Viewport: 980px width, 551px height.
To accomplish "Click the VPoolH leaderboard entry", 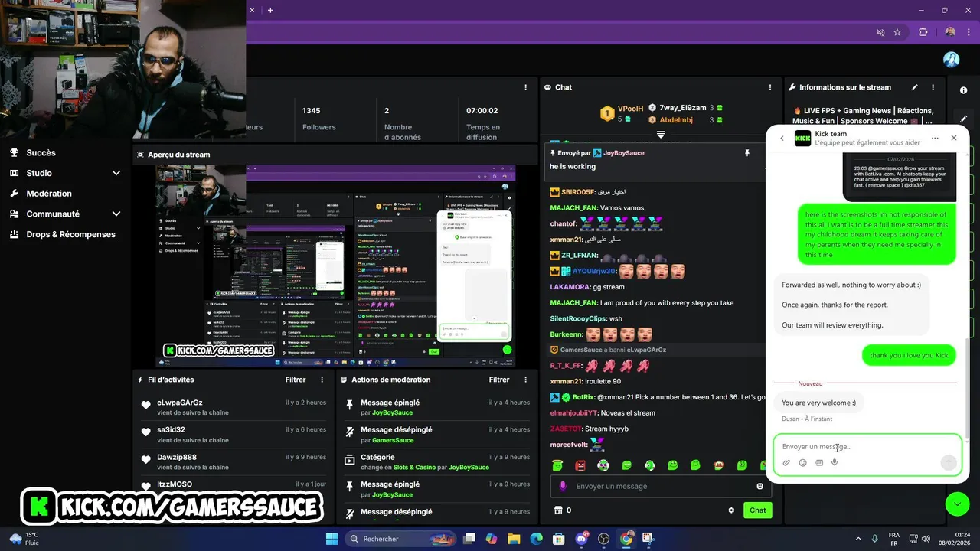I will point(622,113).
